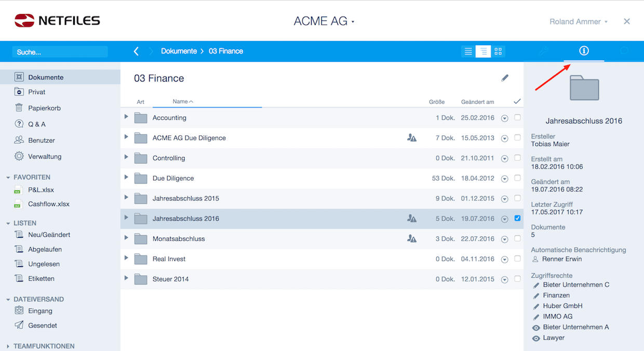
Task: Switch to grid thumbnail view
Action: tap(498, 51)
